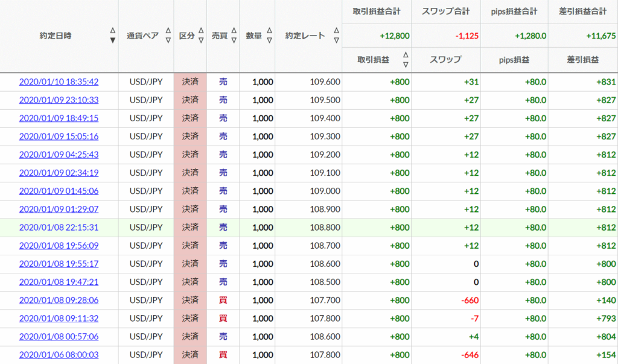Image resolution: width=618 pixels, height=364 pixels.
Task: Click swap value +31
Action: point(471,82)
